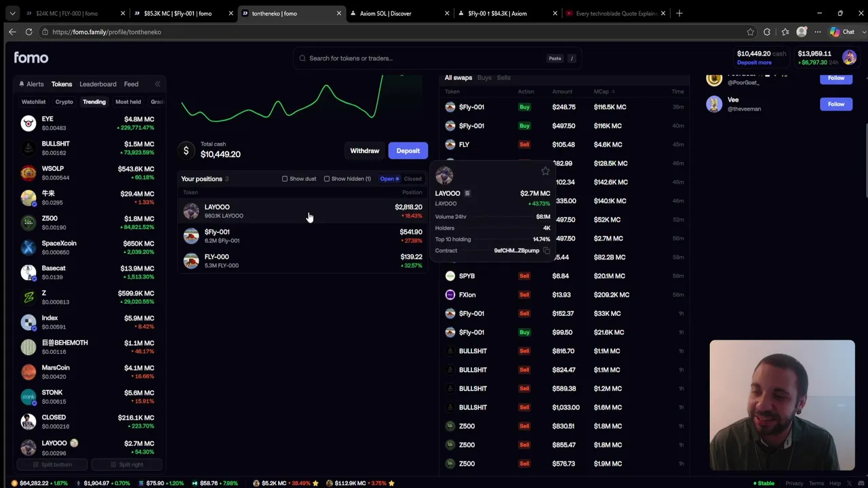The height and width of the screenshot is (488, 868).
Task: Switch to the Tokens tab
Action: point(62,84)
